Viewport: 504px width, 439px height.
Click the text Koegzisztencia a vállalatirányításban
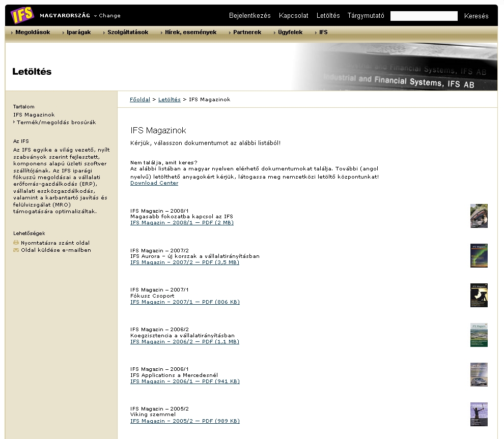tap(183, 335)
